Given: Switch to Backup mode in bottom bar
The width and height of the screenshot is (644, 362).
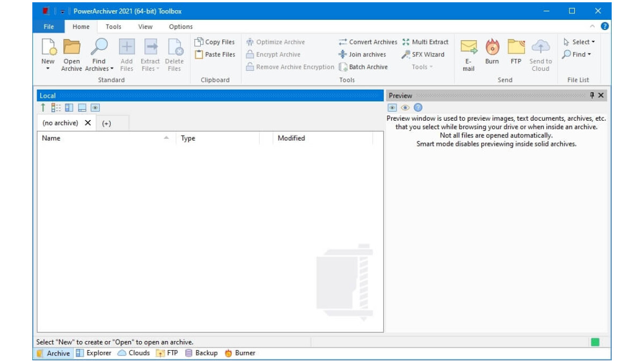Looking at the screenshot, I should 201,353.
